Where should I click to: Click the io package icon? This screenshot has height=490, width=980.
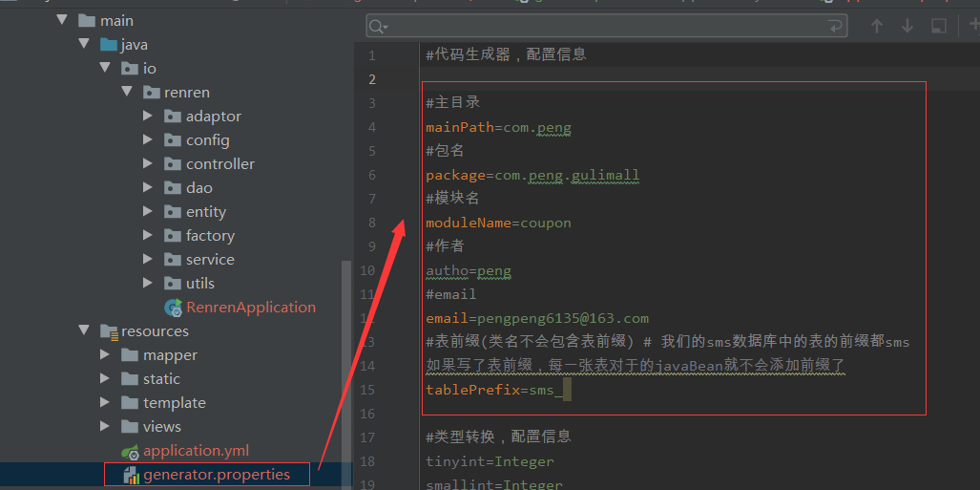[130, 68]
